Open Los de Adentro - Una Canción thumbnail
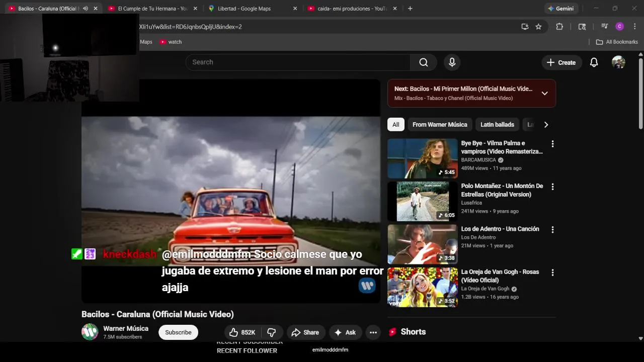The width and height of the screenshot is (644, 362). (423, 244)
